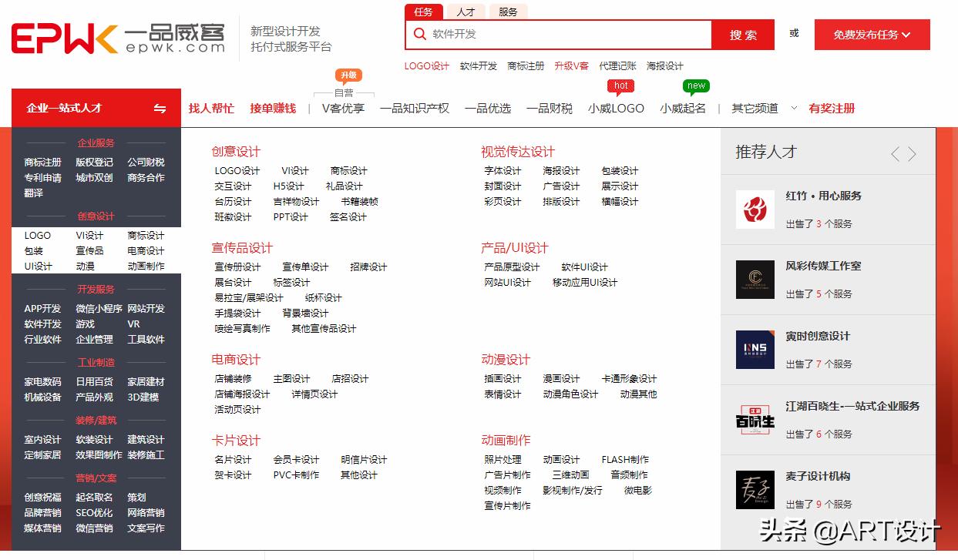Click the LOGO设计 quick link under the search bar

(426, 66)
